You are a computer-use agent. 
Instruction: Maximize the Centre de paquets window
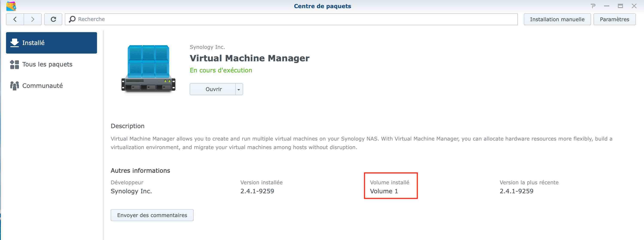click(620, 6)
